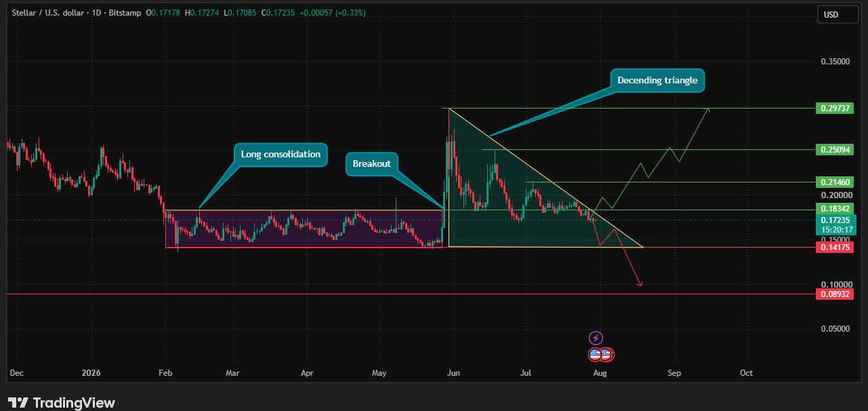Click the 0.29737 price label
This screenshot has width=868, height=411.
pos(835,109)
